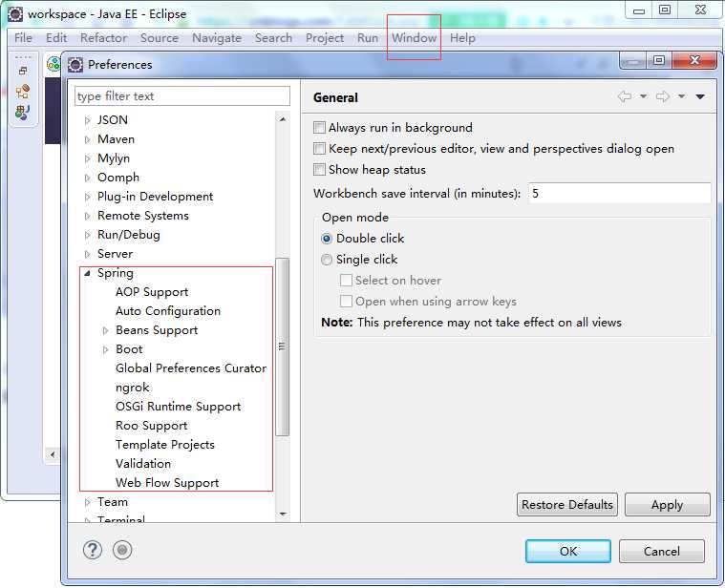Click the Apply button
This screenshot has height=588, width=725.
coord(667,504)
